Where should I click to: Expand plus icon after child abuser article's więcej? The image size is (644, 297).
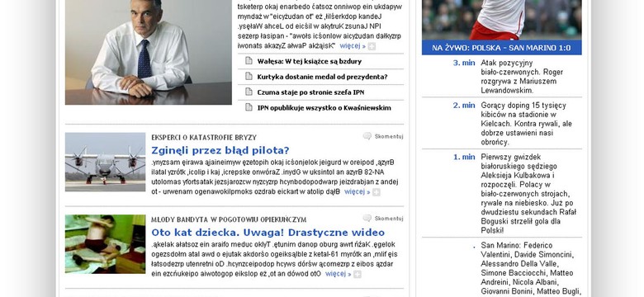[x=358, y=274]
